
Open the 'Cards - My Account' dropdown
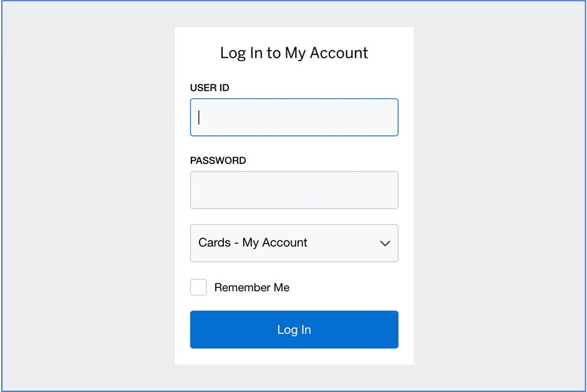[x=294, y=243]
